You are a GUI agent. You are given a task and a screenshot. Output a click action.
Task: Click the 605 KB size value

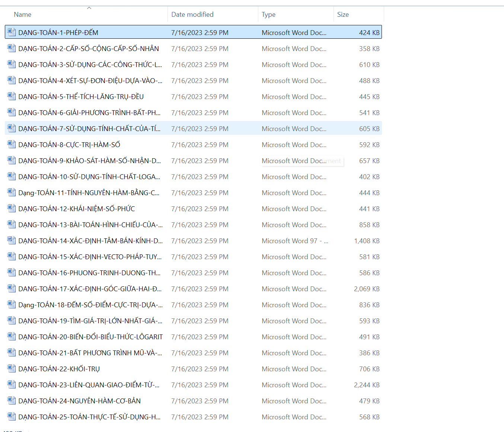pyautogui.click(x=369, y=128)
